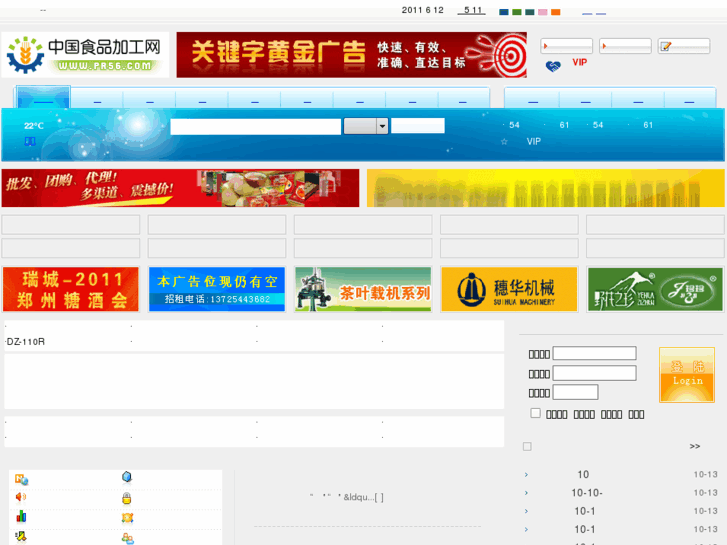Click into the main search text box
Viewport: 727px width, 545px height.
(255, 127)
